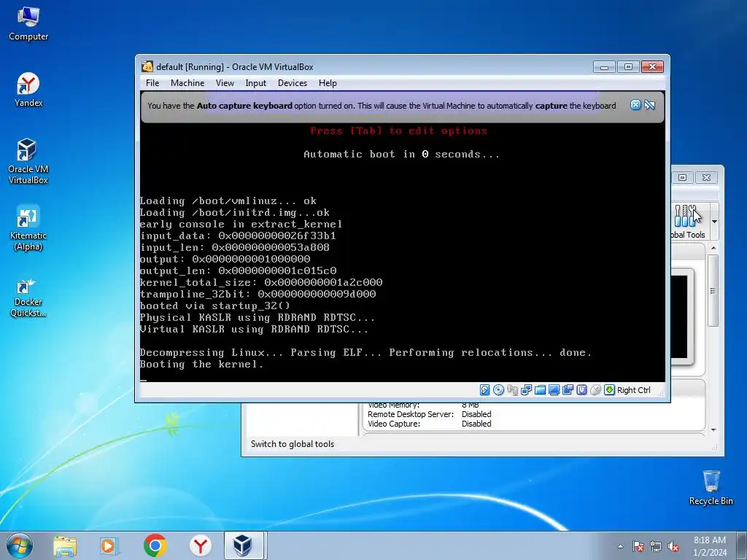The width and height of the screenshot is (747, 560).
Task: Click the Remote Desktop Server label
Action: click(411, 414)
